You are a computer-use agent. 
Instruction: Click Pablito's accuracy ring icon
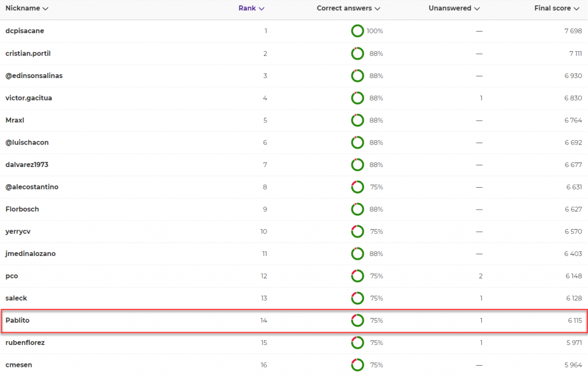357,320
